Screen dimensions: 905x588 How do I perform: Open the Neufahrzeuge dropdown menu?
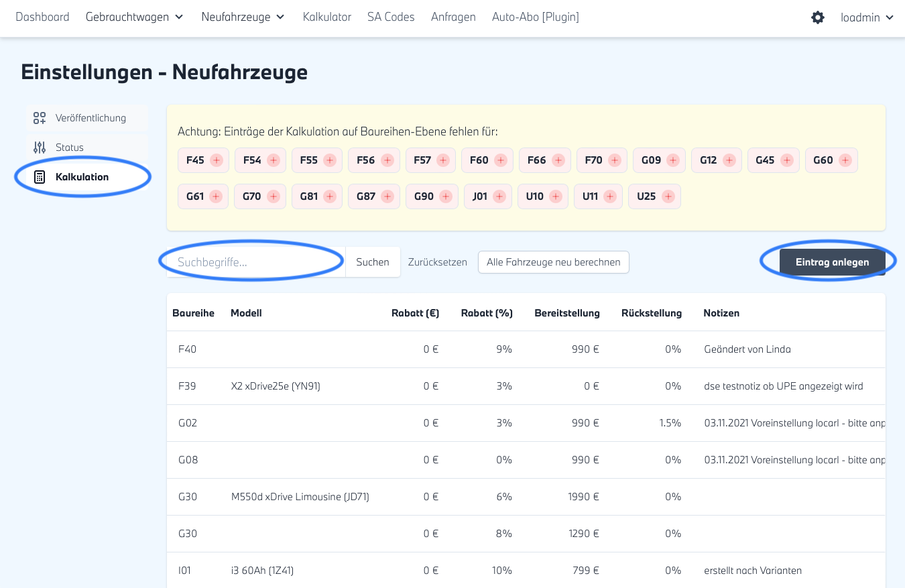243,17
